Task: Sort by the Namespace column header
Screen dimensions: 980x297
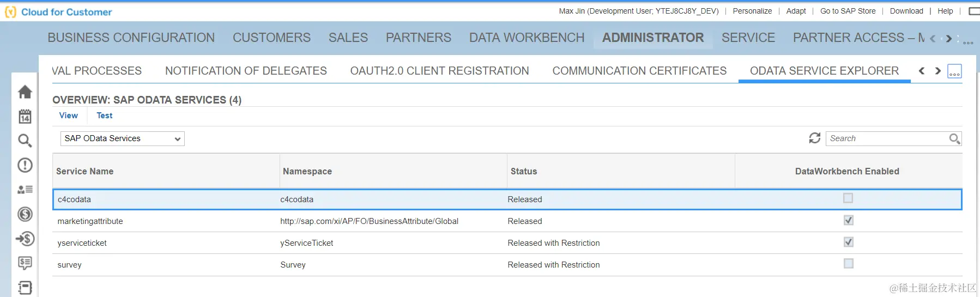Action: point(393,171)
